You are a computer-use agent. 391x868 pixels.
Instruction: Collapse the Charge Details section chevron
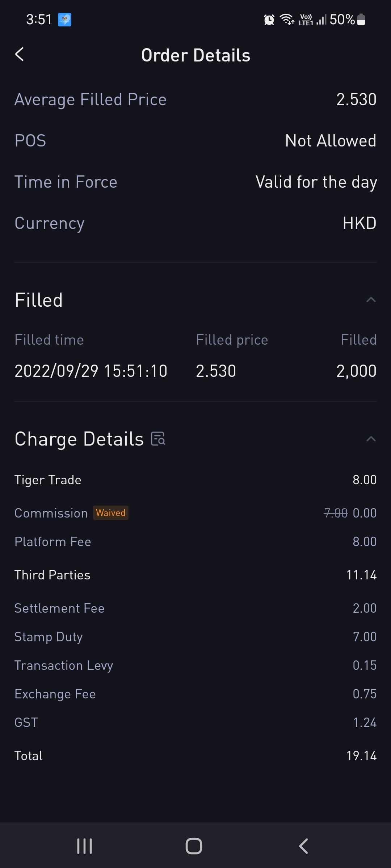point(371,439)
